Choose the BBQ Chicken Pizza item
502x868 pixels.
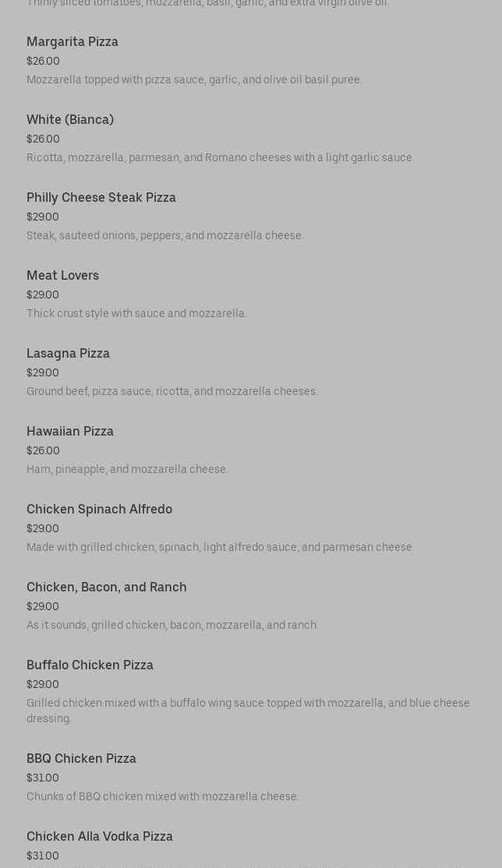81,759
